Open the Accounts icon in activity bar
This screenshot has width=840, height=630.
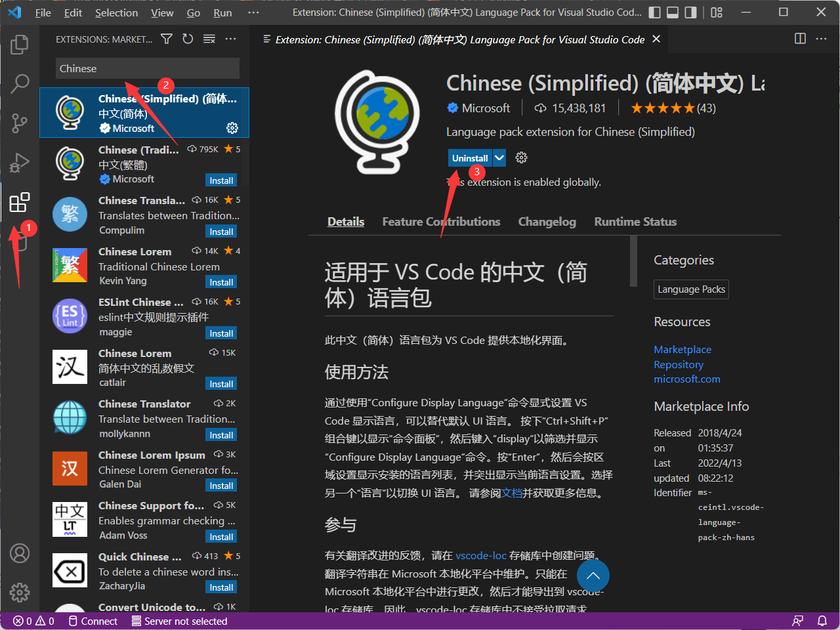[20, 553]
